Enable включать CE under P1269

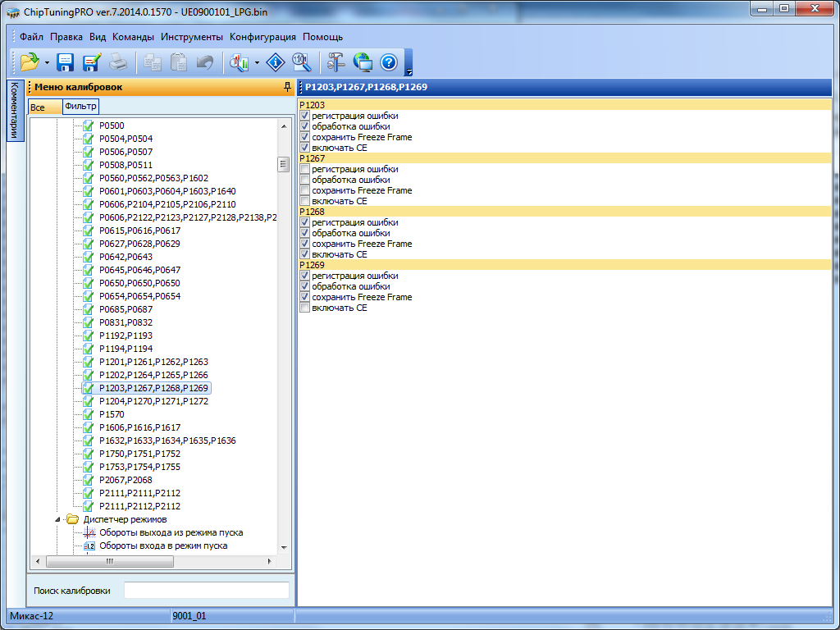[305, 308]
